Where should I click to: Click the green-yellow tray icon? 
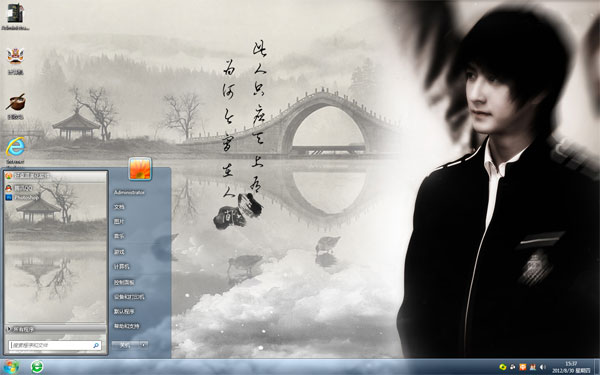[503, 367]
